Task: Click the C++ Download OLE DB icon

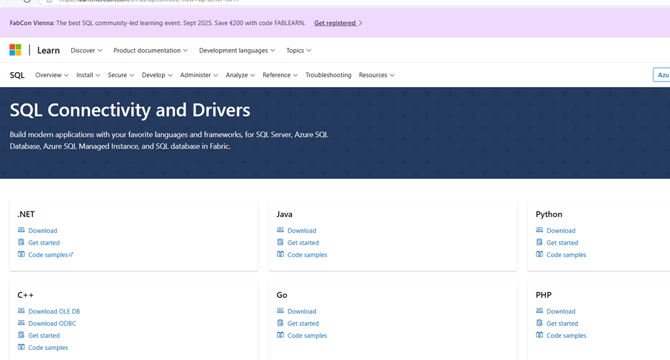Action: pos(21,310)
